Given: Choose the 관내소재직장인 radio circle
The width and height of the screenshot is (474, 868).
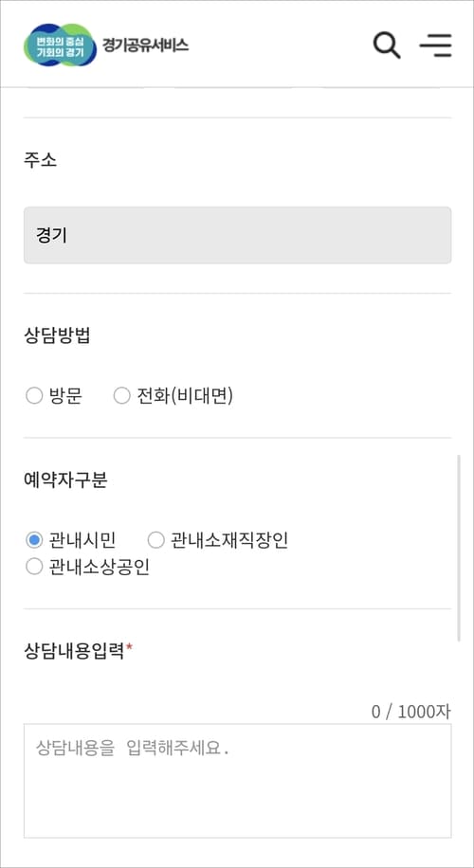Looking at the screenshot, I should (156, 540).
